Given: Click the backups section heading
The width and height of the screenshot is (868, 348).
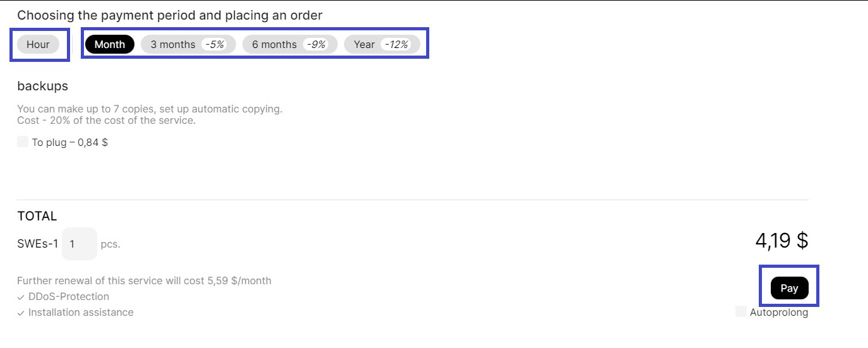Looking at the screenshot, I should [42, 86].
